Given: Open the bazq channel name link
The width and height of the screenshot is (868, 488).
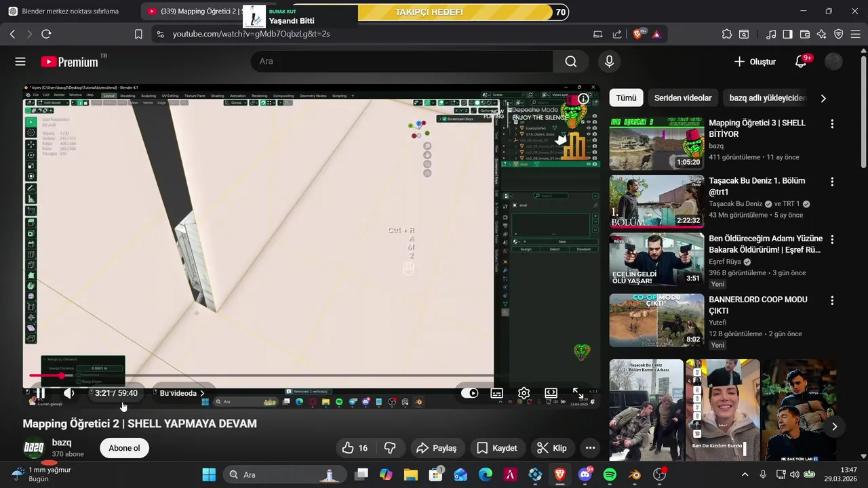Looking at the screenshot, I should click(62, 443).
